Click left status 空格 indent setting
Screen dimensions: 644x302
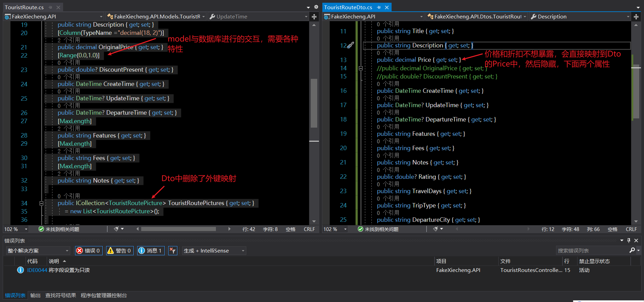pyautogui.click(x=291, y=229)
